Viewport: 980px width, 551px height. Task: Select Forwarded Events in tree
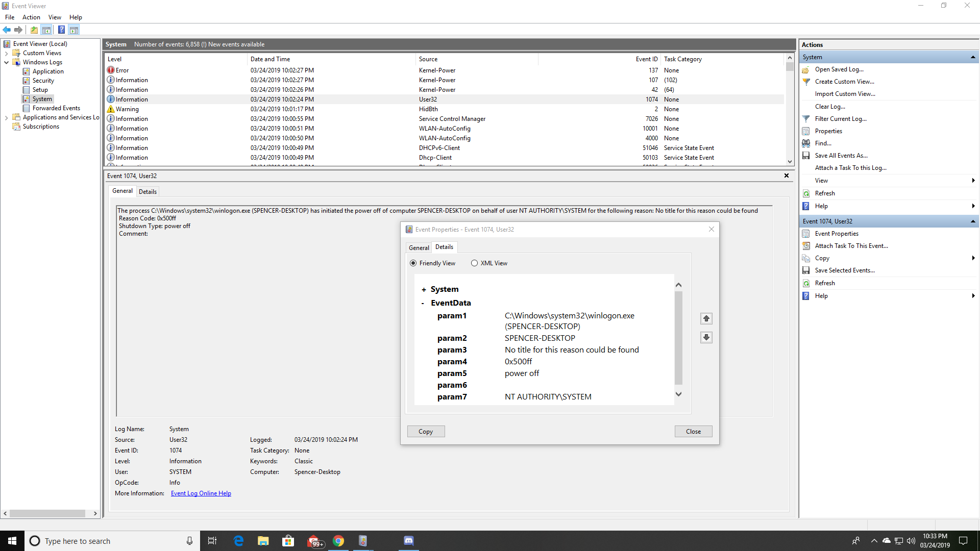[x=56, y=108]
